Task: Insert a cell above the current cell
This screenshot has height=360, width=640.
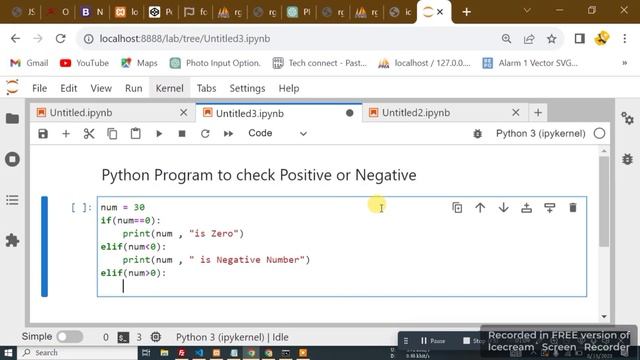Action: point(527,208)
